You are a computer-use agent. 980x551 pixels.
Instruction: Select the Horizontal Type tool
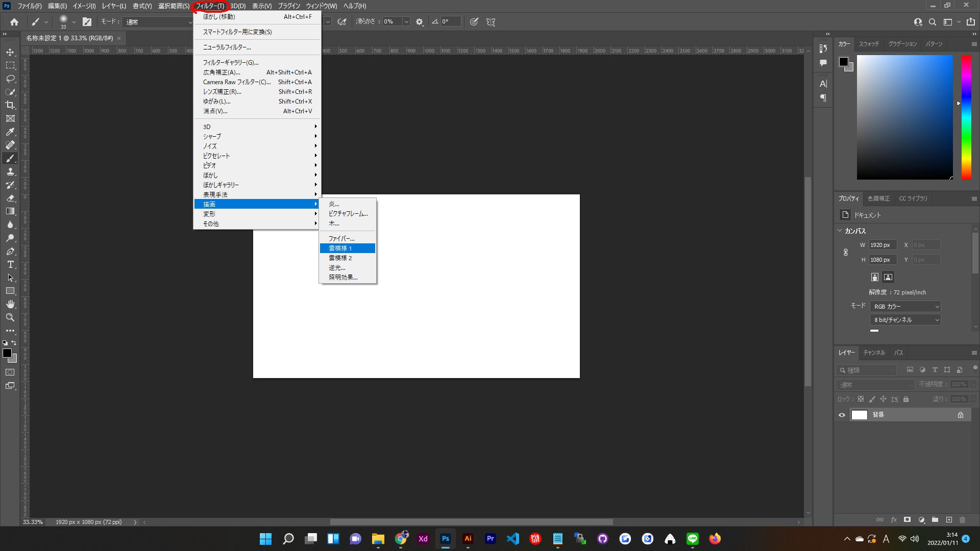[10, 264]
